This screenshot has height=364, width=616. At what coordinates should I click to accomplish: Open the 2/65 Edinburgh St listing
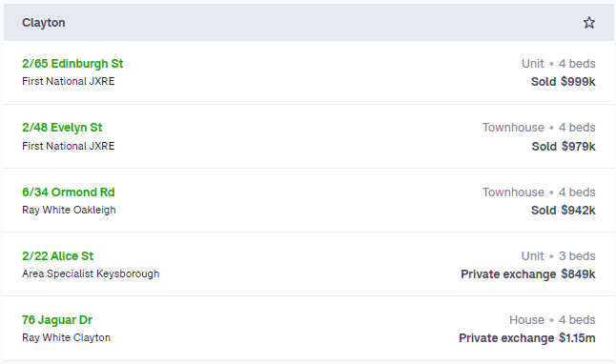coord(72,63)
